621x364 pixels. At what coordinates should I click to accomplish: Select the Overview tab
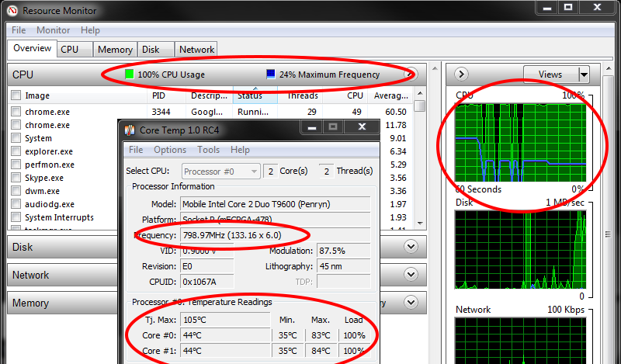[x=32, y=48]
